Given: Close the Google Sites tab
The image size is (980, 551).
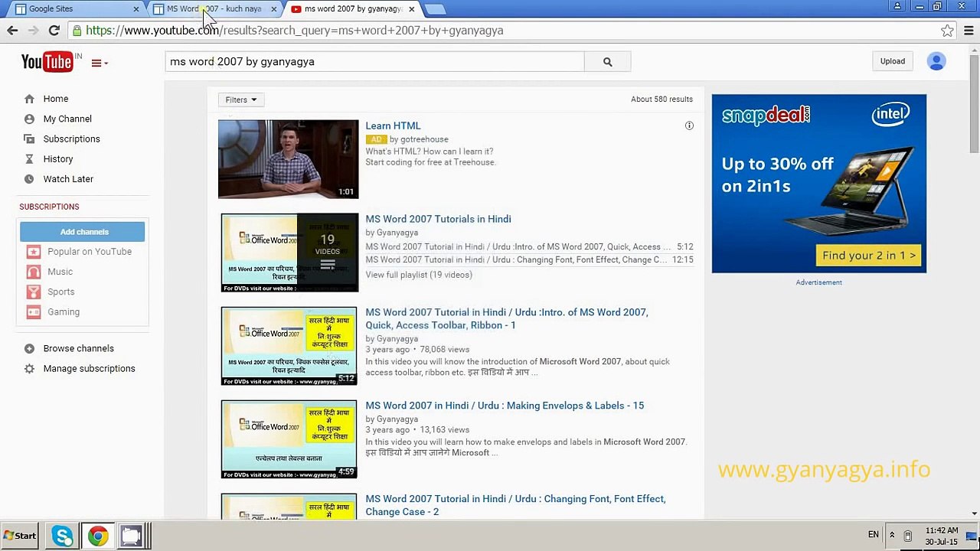Looking at the screenshot, I should tap(136, 9).
